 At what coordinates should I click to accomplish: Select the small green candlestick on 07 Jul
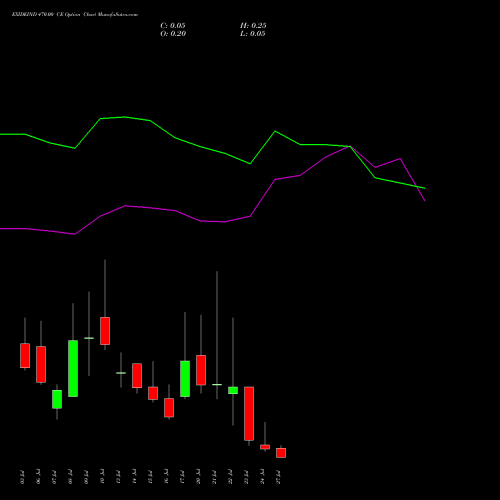click(x=57, y=399)
